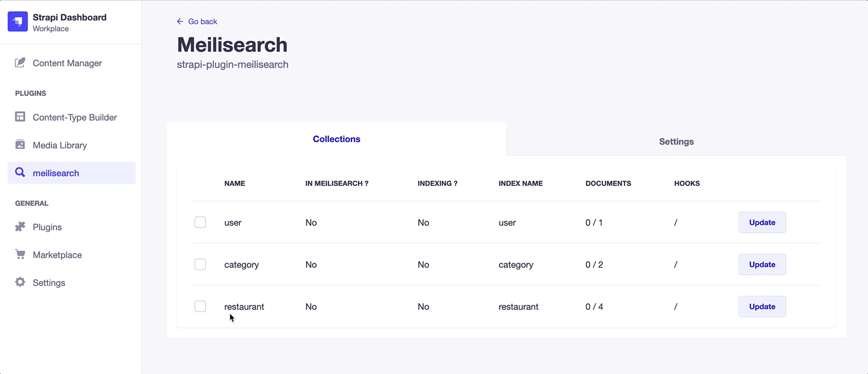Click Update on the user row
Image resolution: width=868 pixels, height=374 pixels.
(762, 222)
